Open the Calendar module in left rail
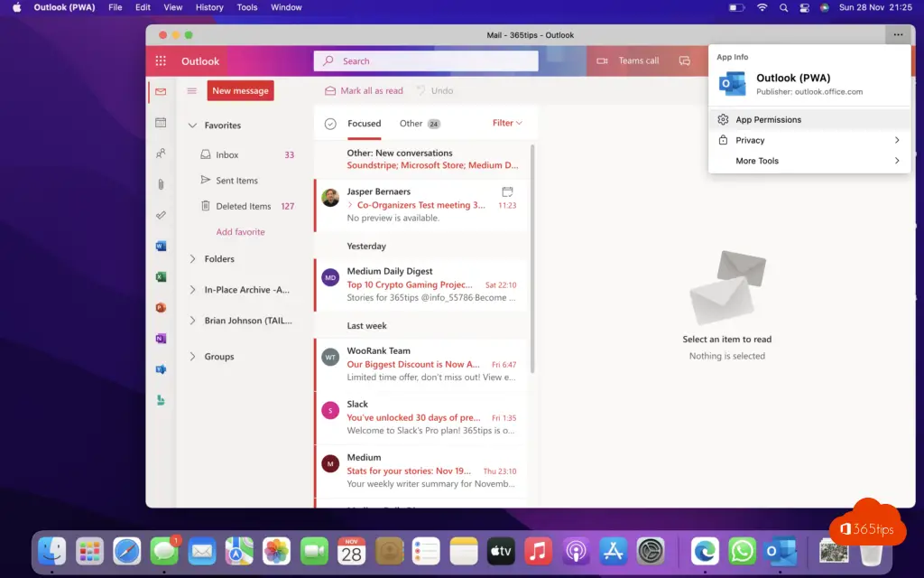 click(x=161, y=122)
